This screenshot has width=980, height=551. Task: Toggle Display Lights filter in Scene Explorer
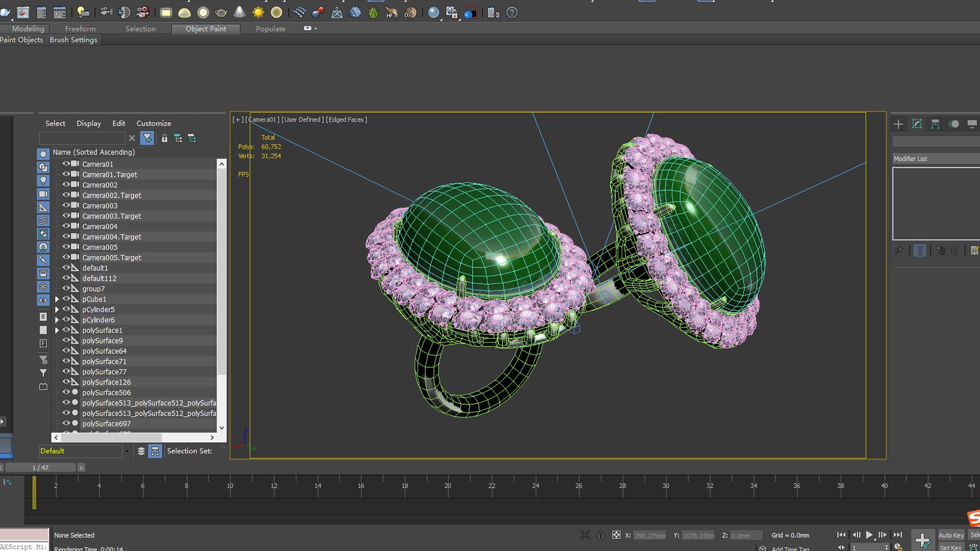pyautogui.click(x=43, y=181)
